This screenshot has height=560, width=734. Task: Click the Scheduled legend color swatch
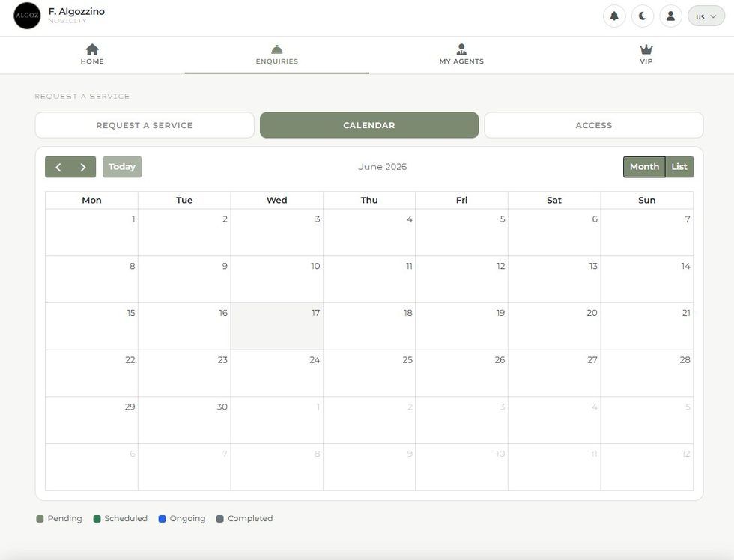[x=97, y=518]
